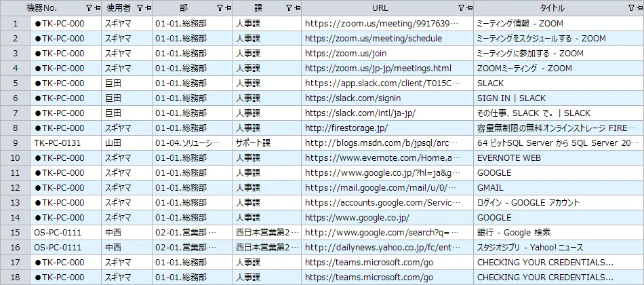Open the filter icon in 機器No. column header
This screenshot has height=285, width=644.
click(x=89, y=8)
